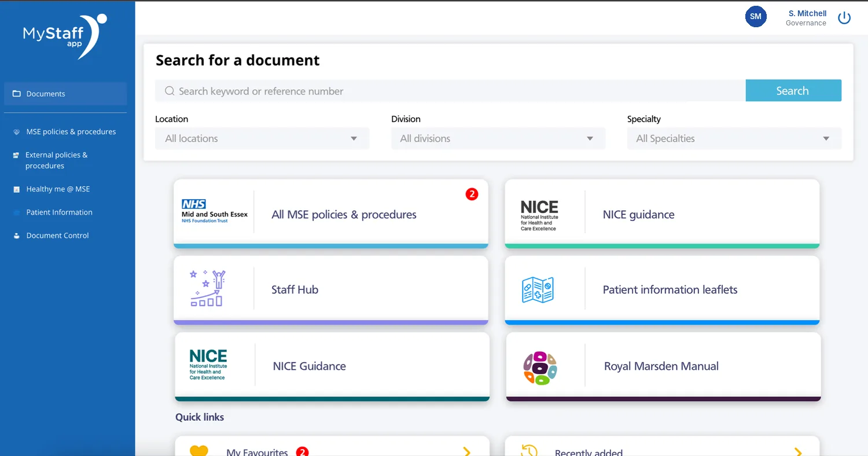Open Patient information leaflets card

[x=662, y=290]
